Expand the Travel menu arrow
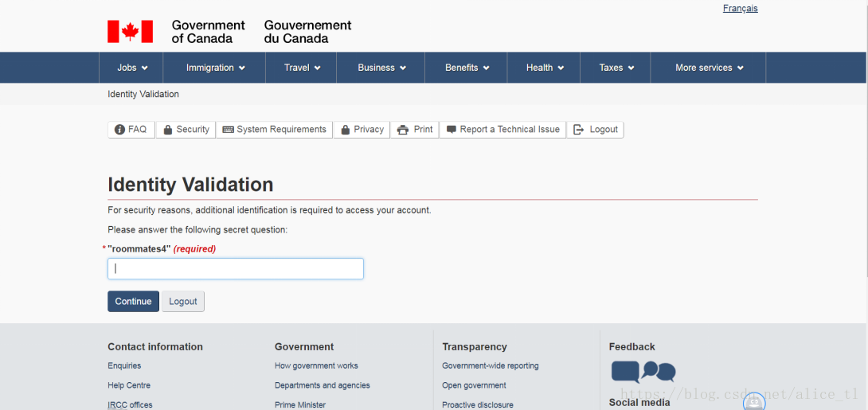Image resolution: width=868 pixels, height=410 pixels. [x=318, y=68]
